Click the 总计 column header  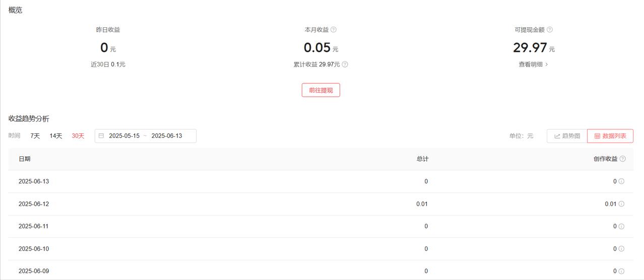[422, 159]
